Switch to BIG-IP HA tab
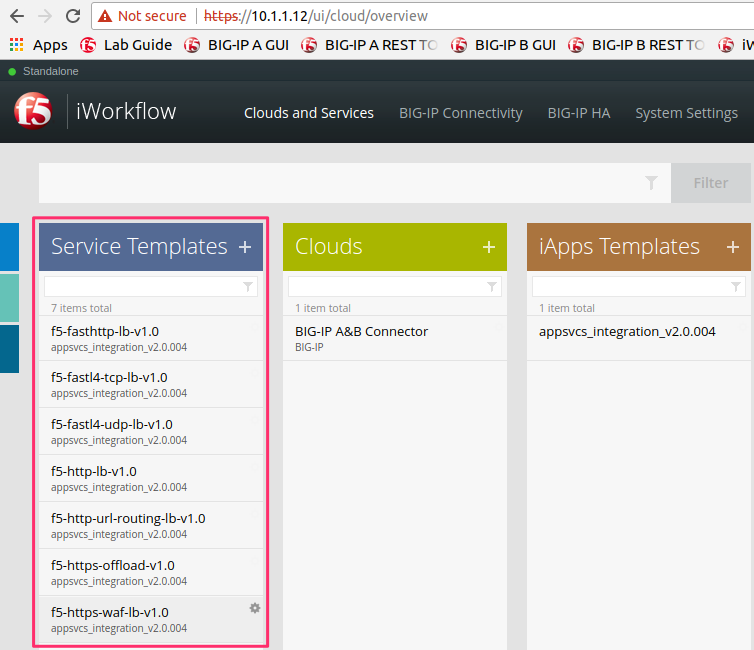Image resolution: width=754 pixels, height=650 pixels. click(579, 113)
